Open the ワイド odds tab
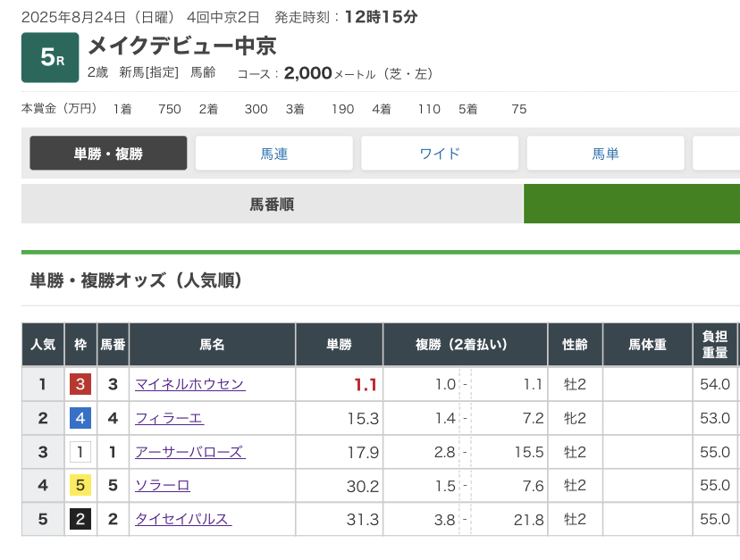 click(x=440, y=154)
